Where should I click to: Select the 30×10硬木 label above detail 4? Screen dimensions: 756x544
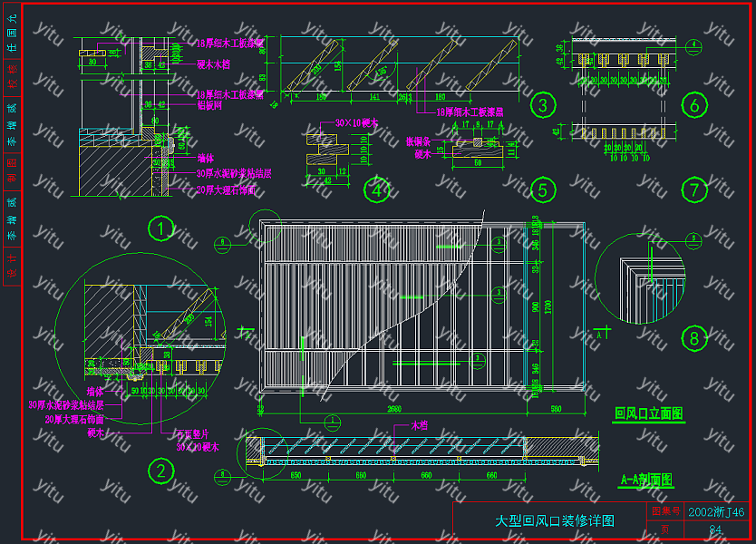(355, 121)
